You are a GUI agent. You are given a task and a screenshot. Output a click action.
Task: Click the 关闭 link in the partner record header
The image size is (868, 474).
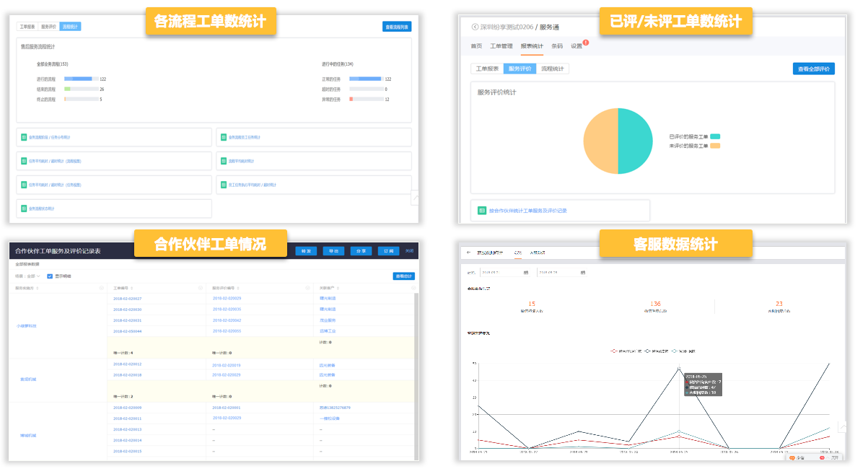coord(410,251)
